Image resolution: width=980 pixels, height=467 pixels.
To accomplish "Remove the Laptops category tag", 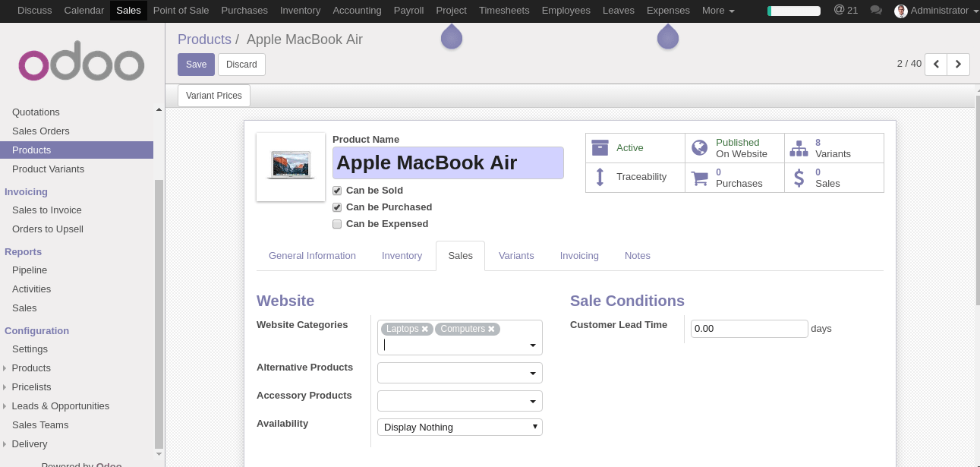I will (x=425, y=329).
